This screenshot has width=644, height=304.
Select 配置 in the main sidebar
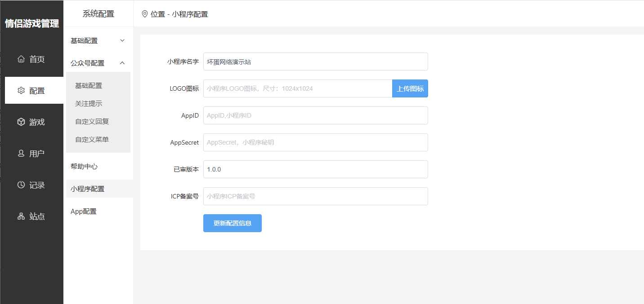[34, 90]
